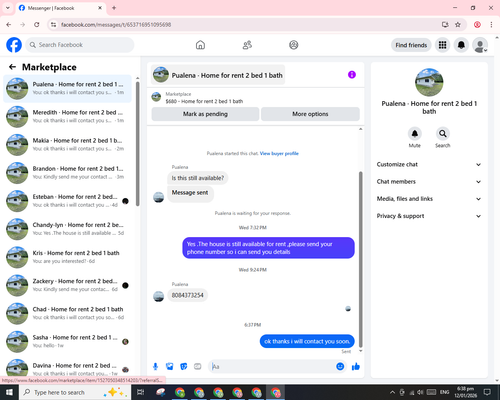The width and height of the screenshot is (500, 400).
Task: Choose a GIF icon in composer
Action: point(198,367)
